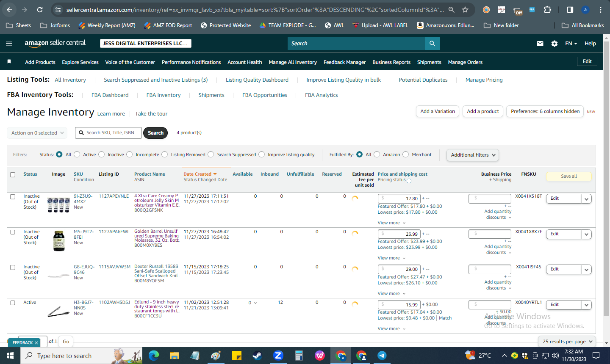Click the bookmark flag icon beside Add Products
This screenshot has height=364, width=610.
pyautogui.click(x=9, y=62)
